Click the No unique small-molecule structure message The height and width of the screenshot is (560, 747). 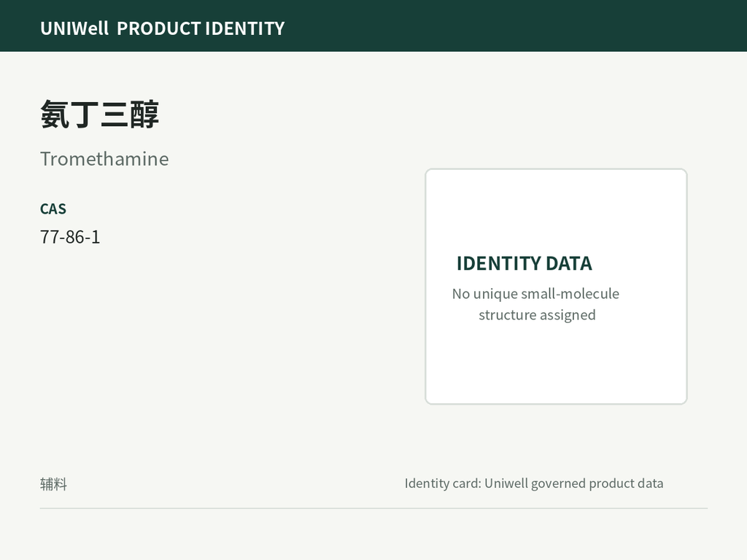[536, 304]
